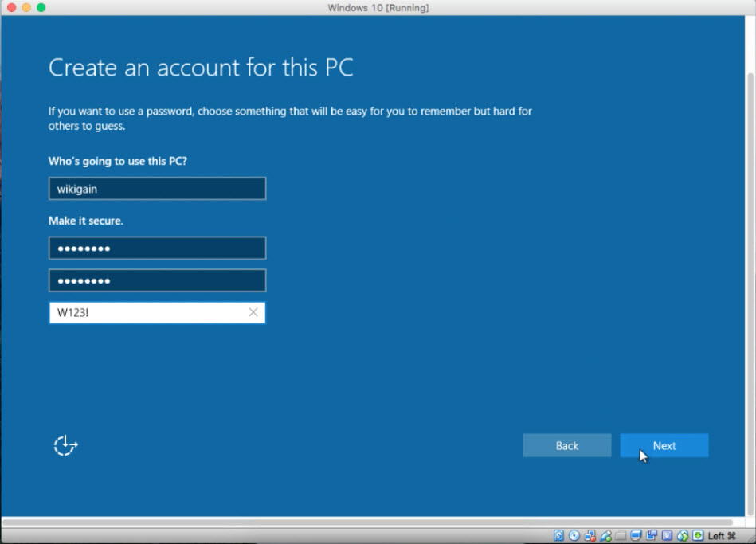
Task: Click green full-screen button of VM window
Action: pos(41,7)
